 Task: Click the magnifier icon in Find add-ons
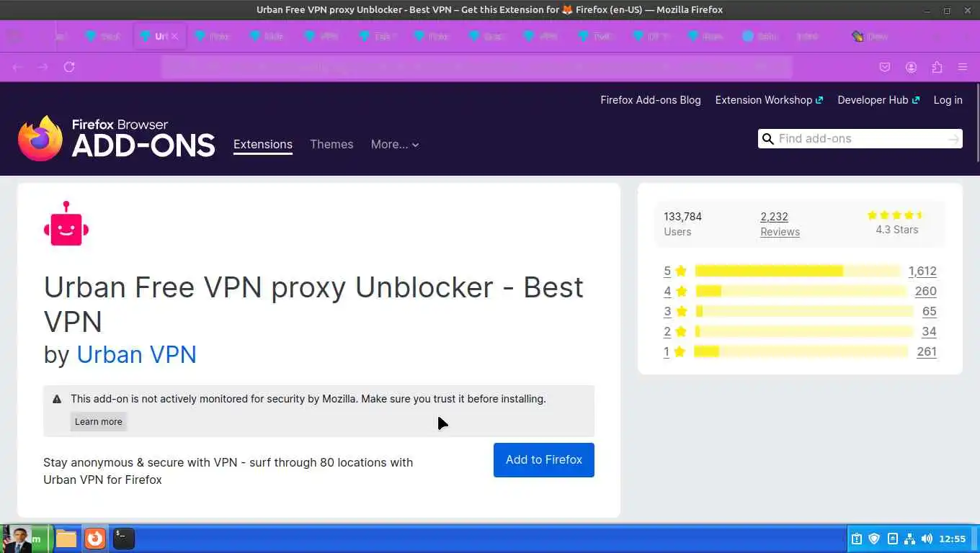coord(768,139)
